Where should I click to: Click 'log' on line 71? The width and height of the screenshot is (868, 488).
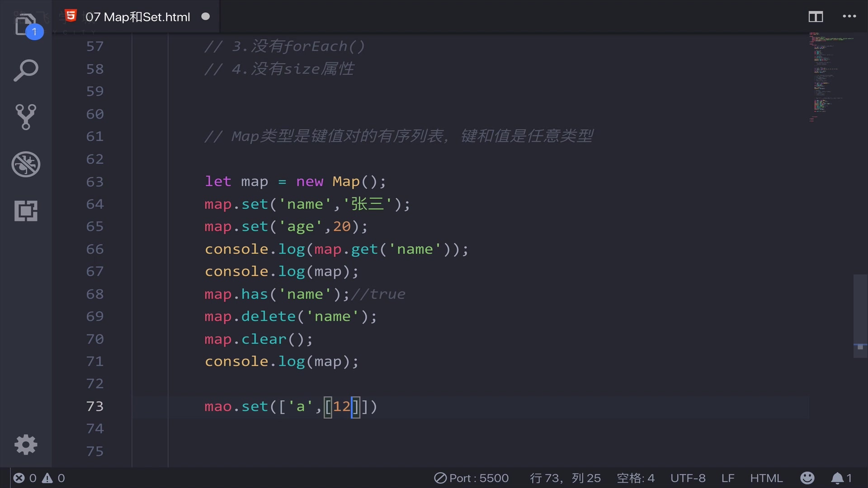(x=291, y=361)
